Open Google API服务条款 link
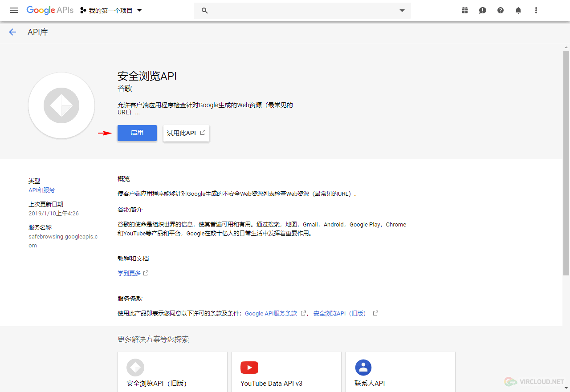The height and width of the screenshot is (392, 570). click(271, 314)
